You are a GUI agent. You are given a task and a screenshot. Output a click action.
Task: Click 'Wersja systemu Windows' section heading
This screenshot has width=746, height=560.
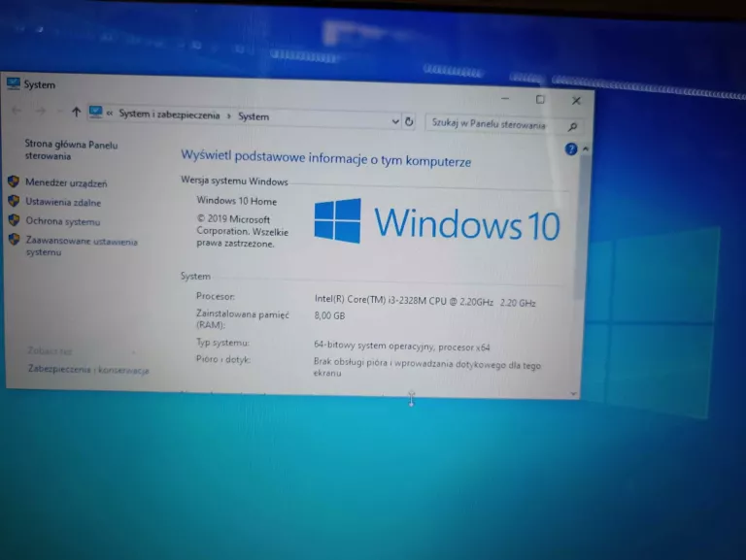pos(234,181)
